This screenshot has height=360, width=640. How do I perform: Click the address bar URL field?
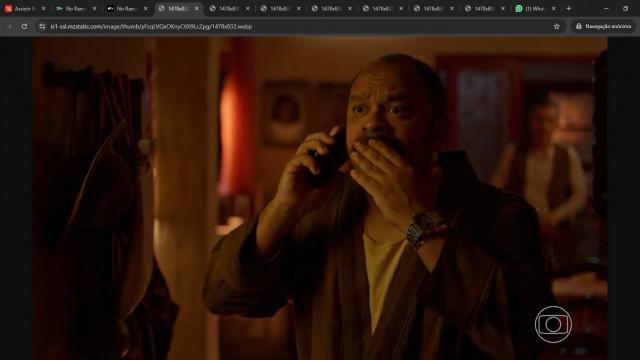pyautogui.click(x=298, y=27)
